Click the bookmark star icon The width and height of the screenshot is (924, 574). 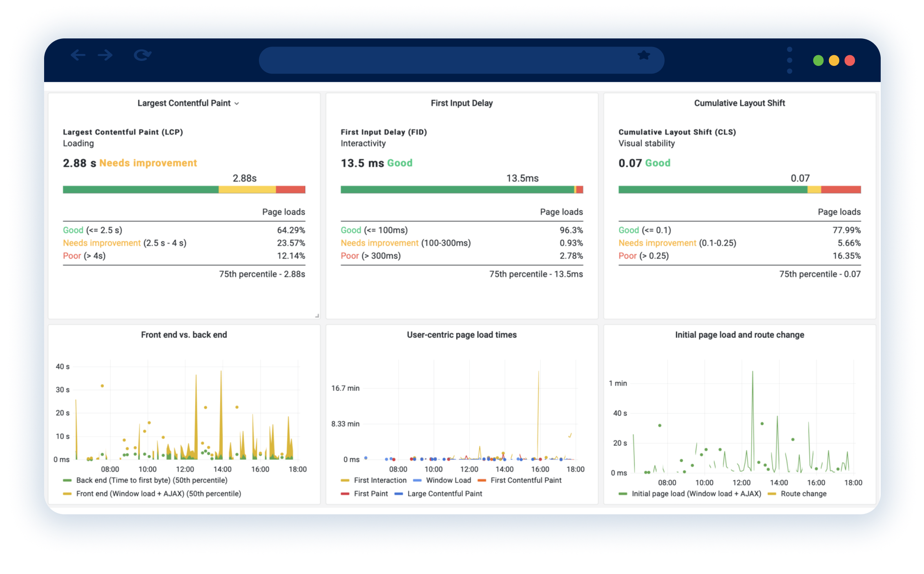click(x=644, y=55)
